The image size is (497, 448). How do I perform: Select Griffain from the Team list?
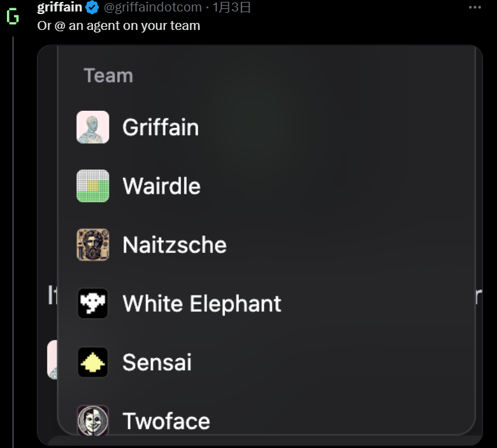[x=161, y=127]
